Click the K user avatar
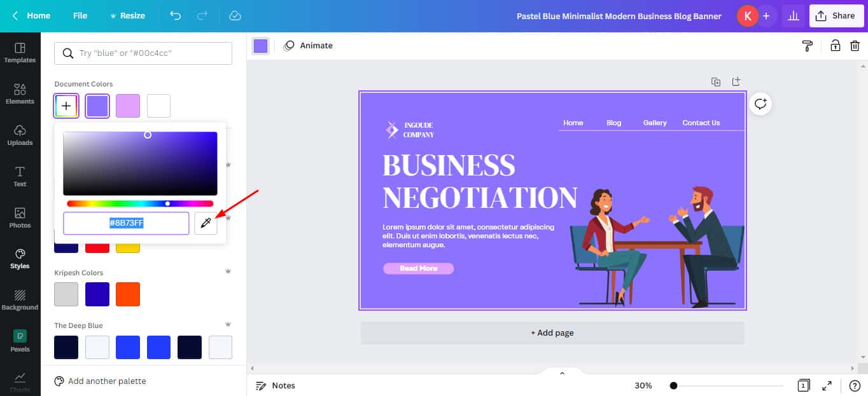868x396 pixels. tap(746, 16)
